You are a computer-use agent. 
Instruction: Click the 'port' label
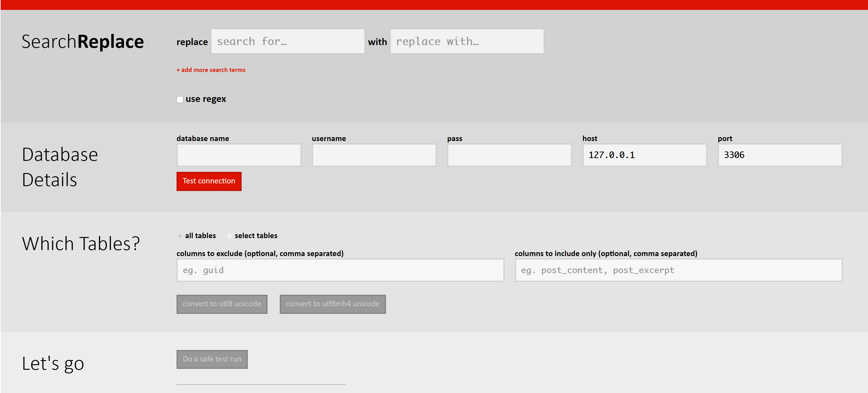[x=725, y=139]
